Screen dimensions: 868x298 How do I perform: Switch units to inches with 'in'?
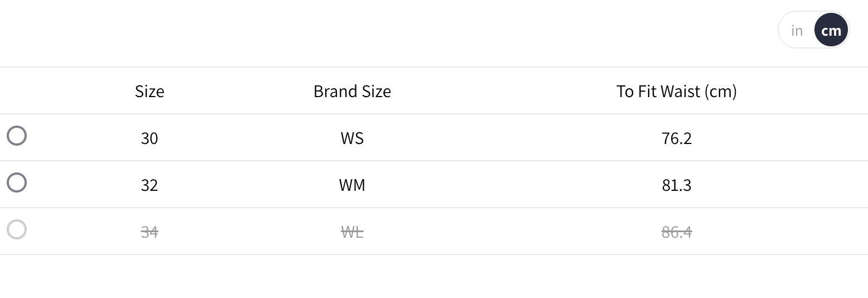[797, 30]
